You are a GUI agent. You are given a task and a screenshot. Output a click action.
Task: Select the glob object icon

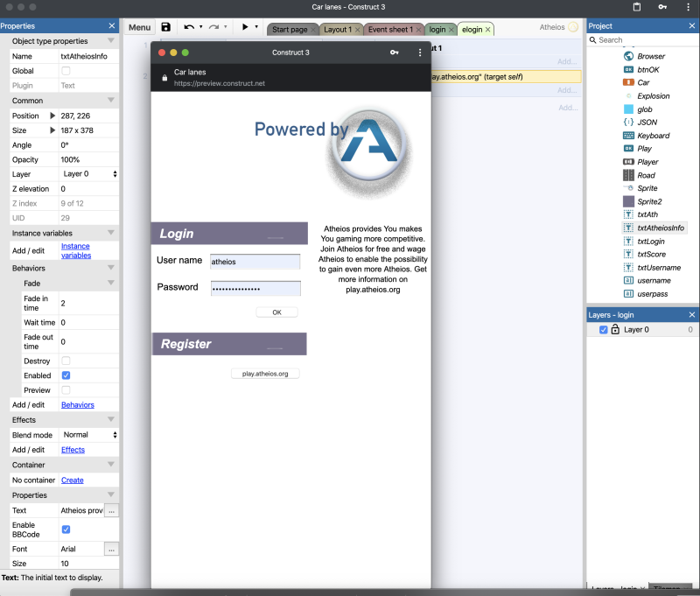628,109
